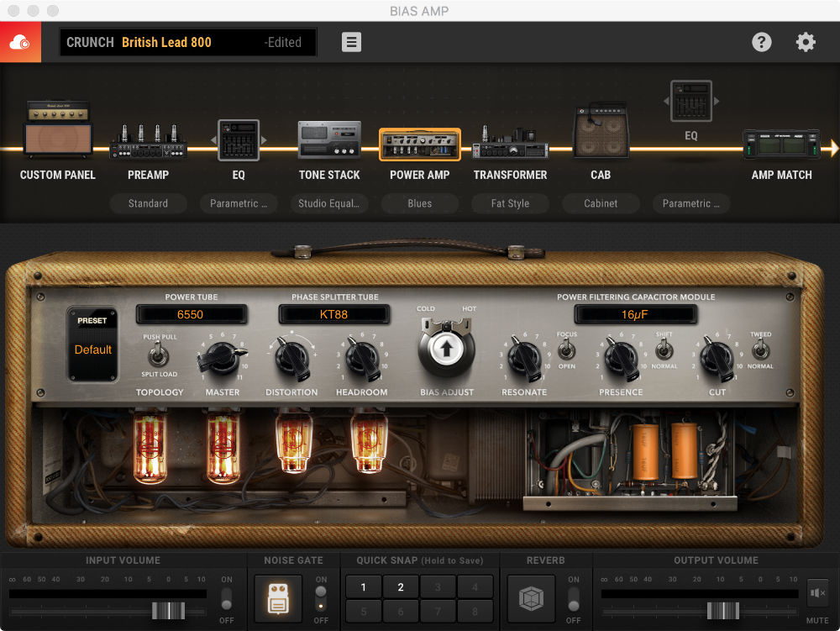Switch the REVERB to OFF
Image resolution: width=840 pixels, height=631 pixels.
(574, 608)
